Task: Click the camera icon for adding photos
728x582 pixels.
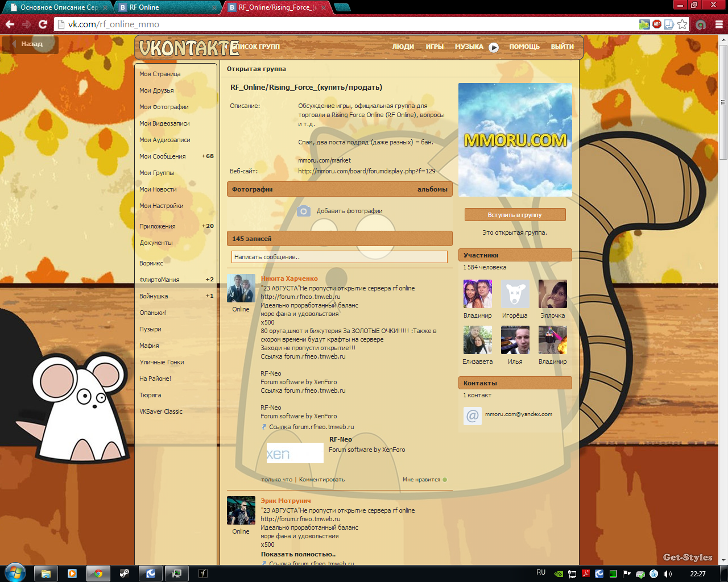Action: pos(304,211)
